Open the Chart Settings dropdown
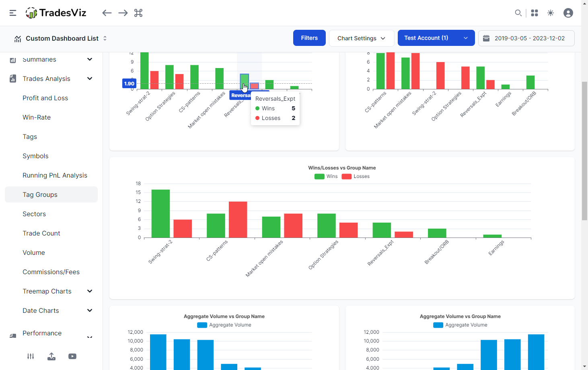Viewport: 588px width, 370px height. (x=361, y=38)
